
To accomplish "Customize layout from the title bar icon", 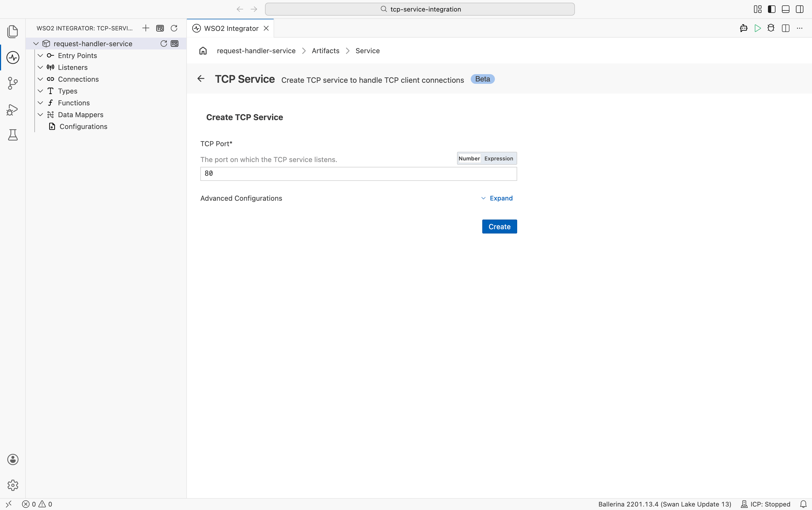I will [758, 9].
